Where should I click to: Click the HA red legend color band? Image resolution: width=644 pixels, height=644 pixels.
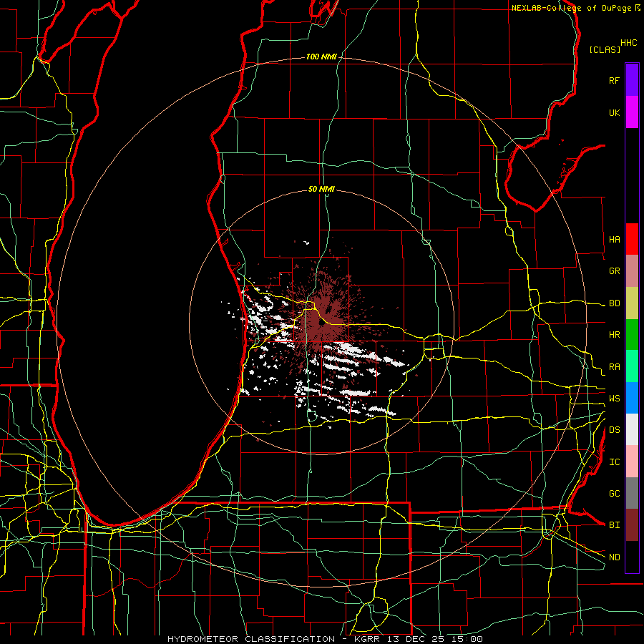pos(632,239)
